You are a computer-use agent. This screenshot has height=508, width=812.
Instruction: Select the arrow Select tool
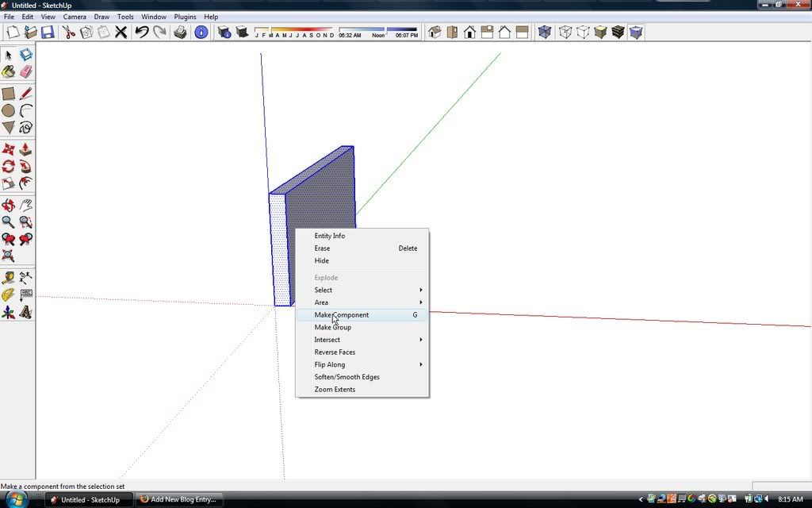pyautogui.click(x=8, y=55)
